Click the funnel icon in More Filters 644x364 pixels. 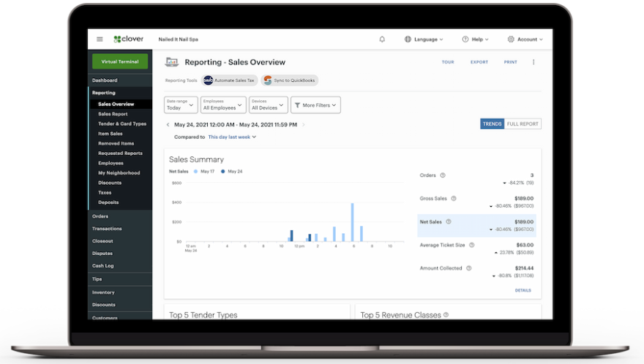(x=297, y=105)
